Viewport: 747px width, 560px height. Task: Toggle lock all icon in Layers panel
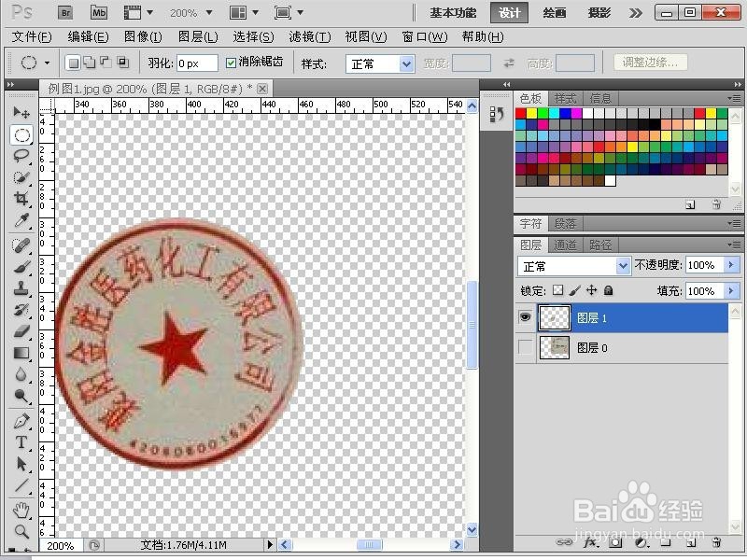(609, 290)
